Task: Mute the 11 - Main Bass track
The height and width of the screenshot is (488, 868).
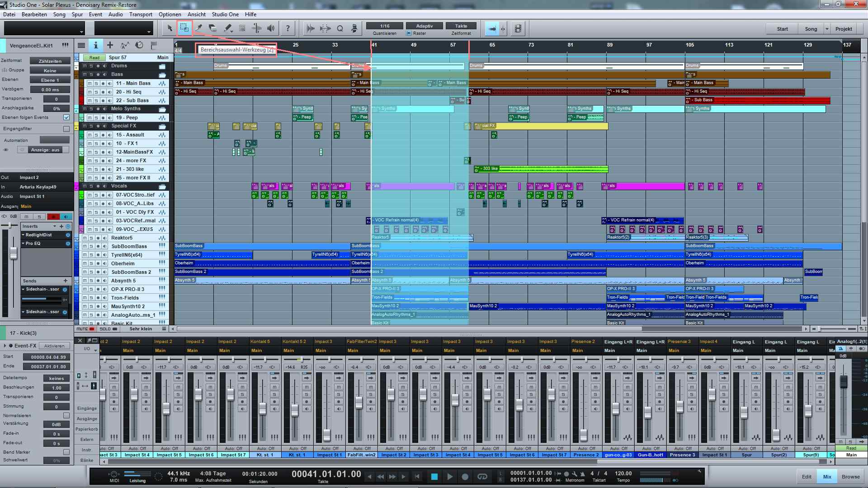Action: [90, 83]
